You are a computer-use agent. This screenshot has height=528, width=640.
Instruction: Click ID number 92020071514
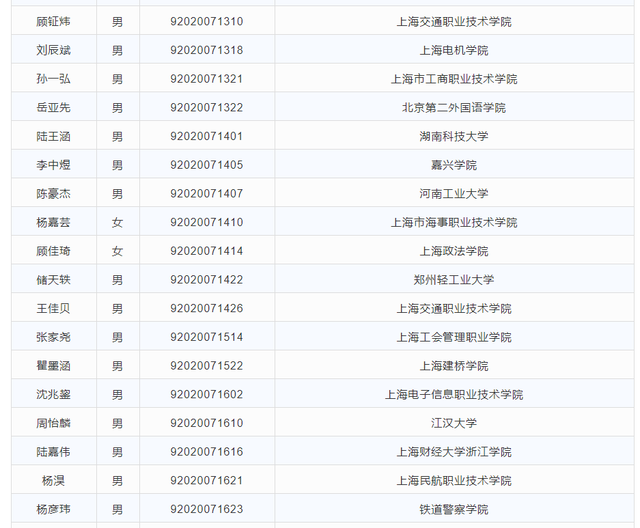207,337
